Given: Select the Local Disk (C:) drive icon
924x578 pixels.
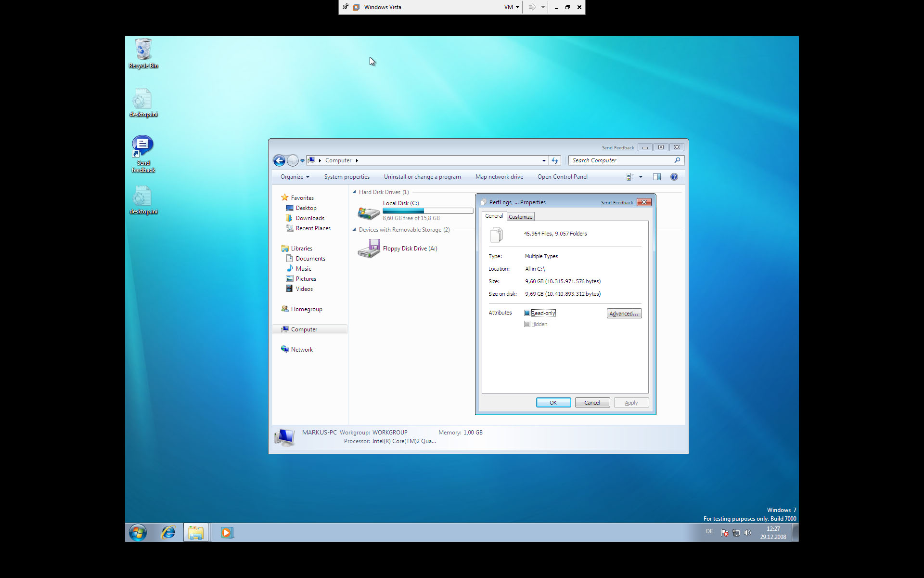Looking at the screenshot, I should point(369,211).
